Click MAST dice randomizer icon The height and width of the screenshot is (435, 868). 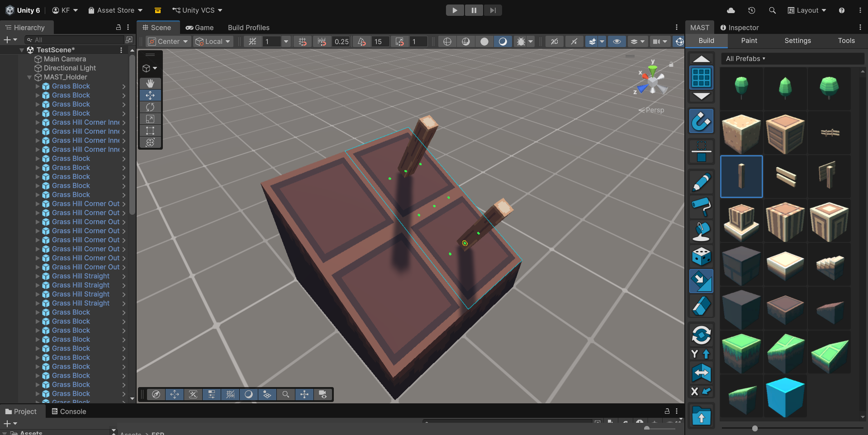click(x=701, y=256)
